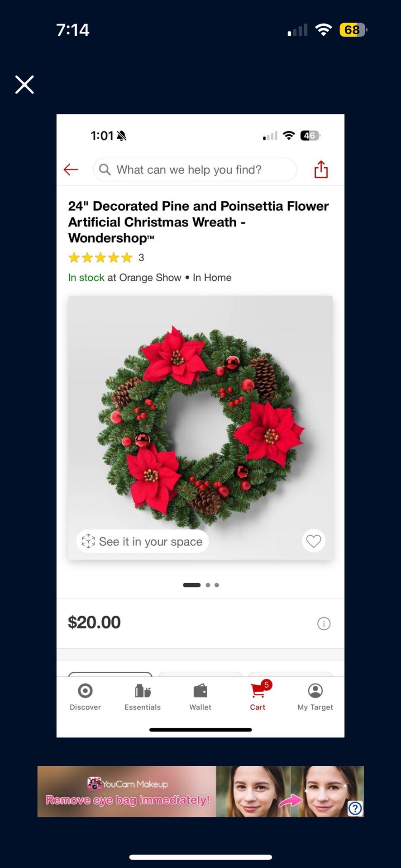Open the price info icon next to $20.00
The width and height of the screenshot is (401, 868).
click(x=324, y=623)
